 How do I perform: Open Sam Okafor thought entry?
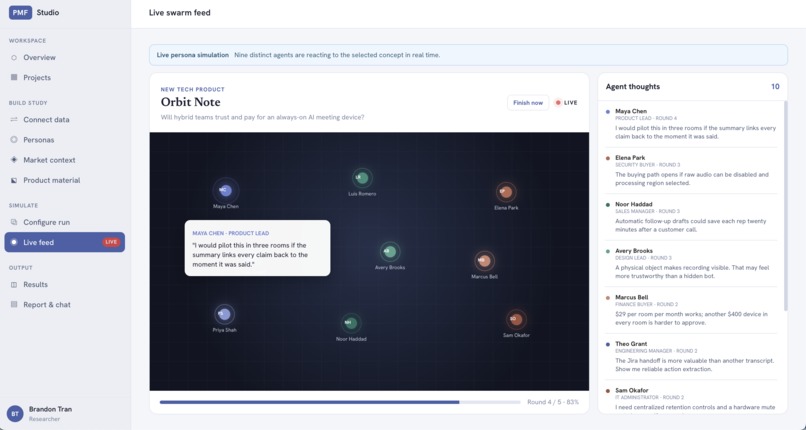pos(692,399)
